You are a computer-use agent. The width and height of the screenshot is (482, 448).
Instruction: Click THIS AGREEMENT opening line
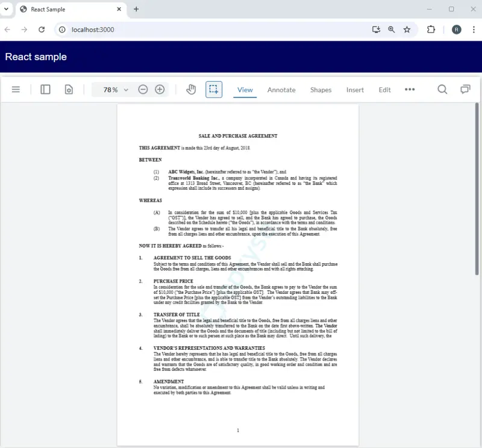point(194,148)
